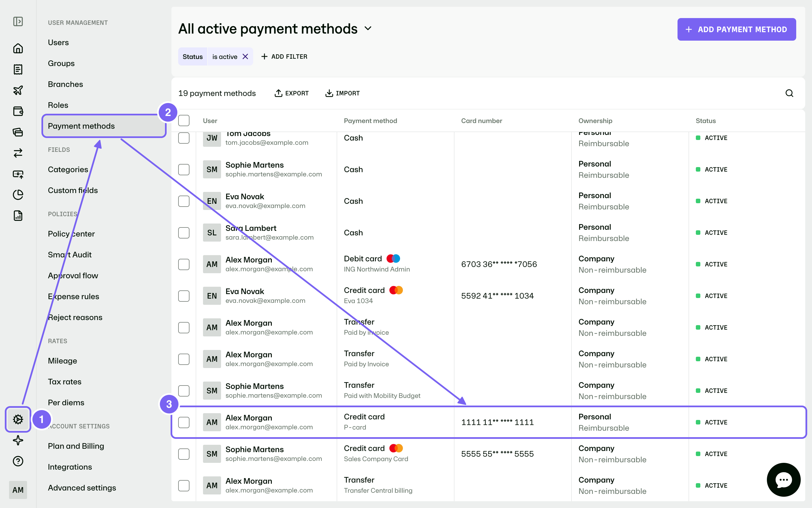812x508 pixels.
Task: Open the Status filter chip
Action: (193, 56)
